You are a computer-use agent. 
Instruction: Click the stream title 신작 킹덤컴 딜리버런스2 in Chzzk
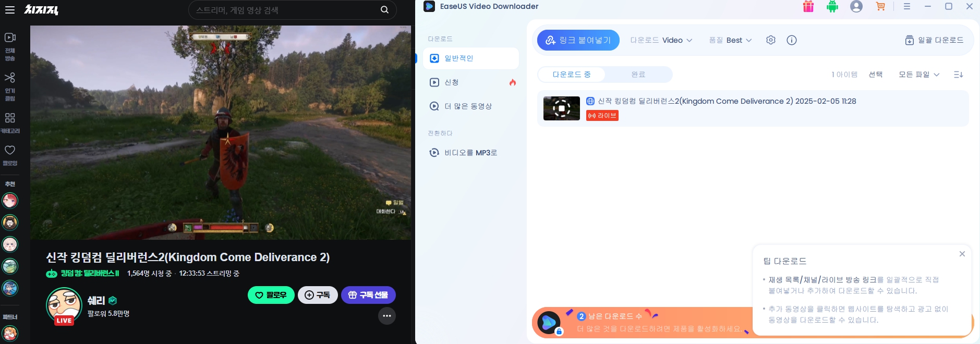pyautogui.click(x=188, y=257)
